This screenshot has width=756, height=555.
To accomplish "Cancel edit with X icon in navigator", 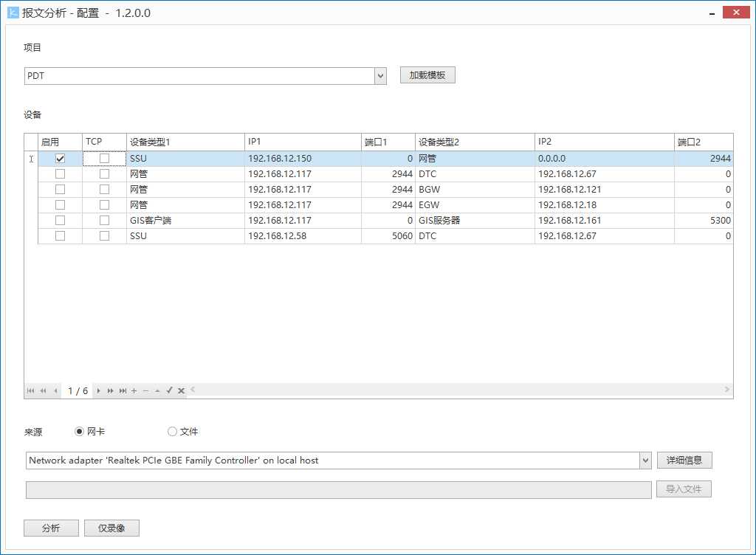I will pos(182,390).
